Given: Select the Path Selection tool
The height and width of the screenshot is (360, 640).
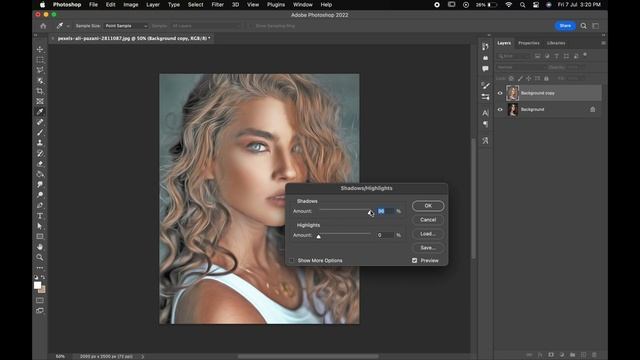Looking at the screenshot, I should coord(40,226).
